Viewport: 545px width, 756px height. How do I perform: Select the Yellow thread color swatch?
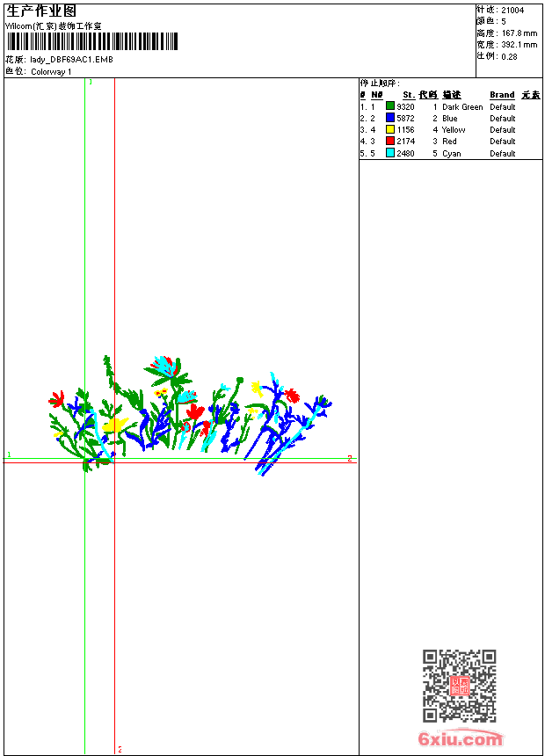coord(390,129)
